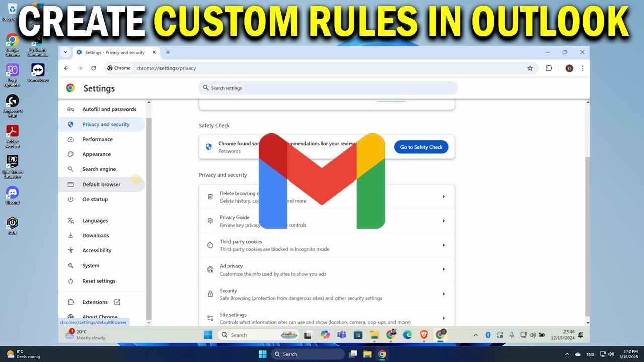Expand Privacy Guide arrow
The image size is (644, 362).
(x=444, y=221)
